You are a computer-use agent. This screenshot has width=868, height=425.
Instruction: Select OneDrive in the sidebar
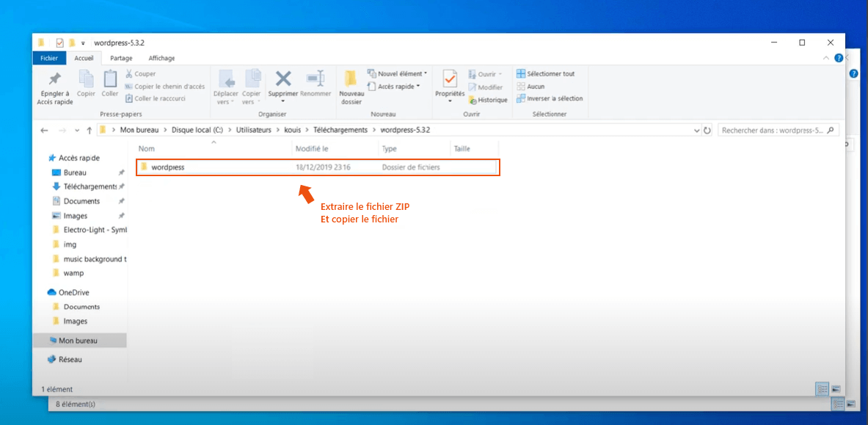pos(68,293)
